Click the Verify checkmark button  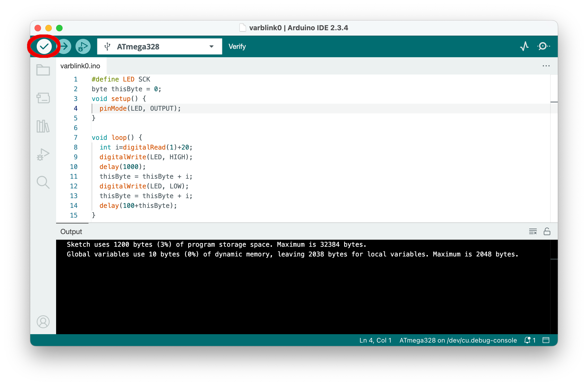click(44, 46)
